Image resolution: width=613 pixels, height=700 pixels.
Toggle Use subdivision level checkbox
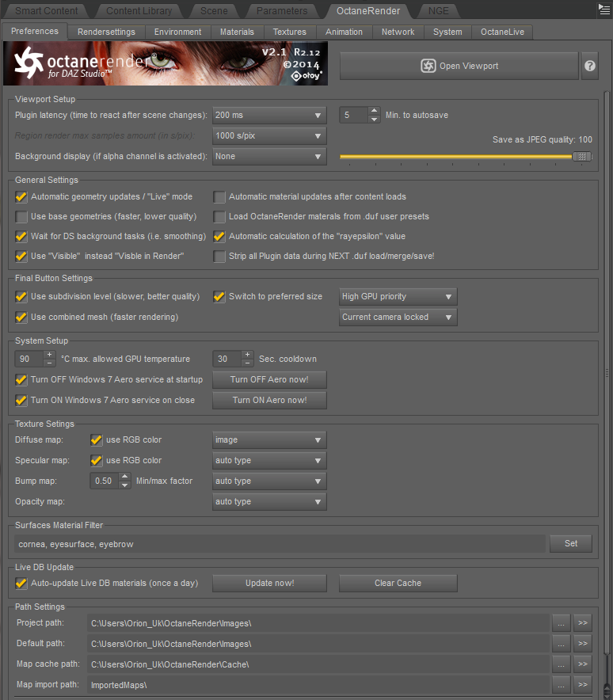point(21,297)
